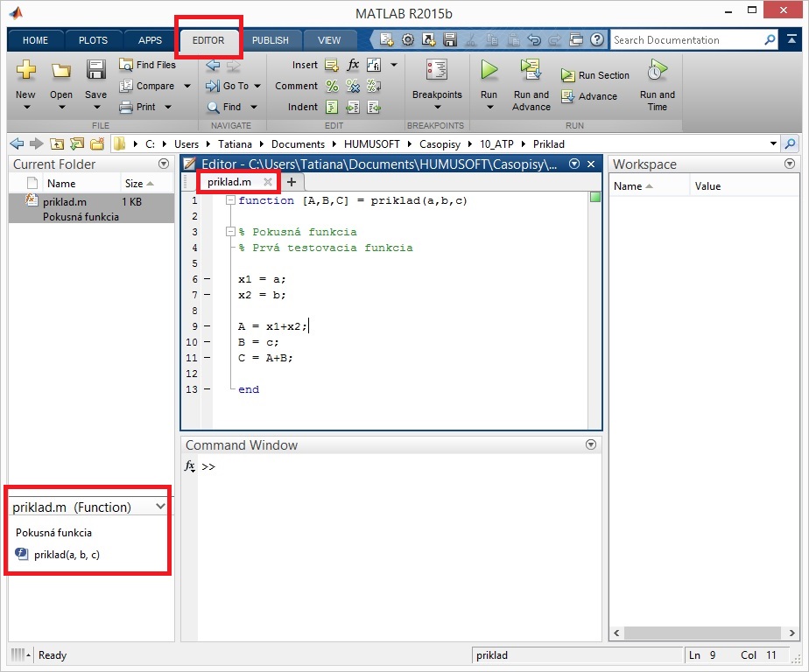Screen dimensions: 809x672
Task: Click 10_ATP in the address path
Action: pyautogui.click(x=496, y=143)
